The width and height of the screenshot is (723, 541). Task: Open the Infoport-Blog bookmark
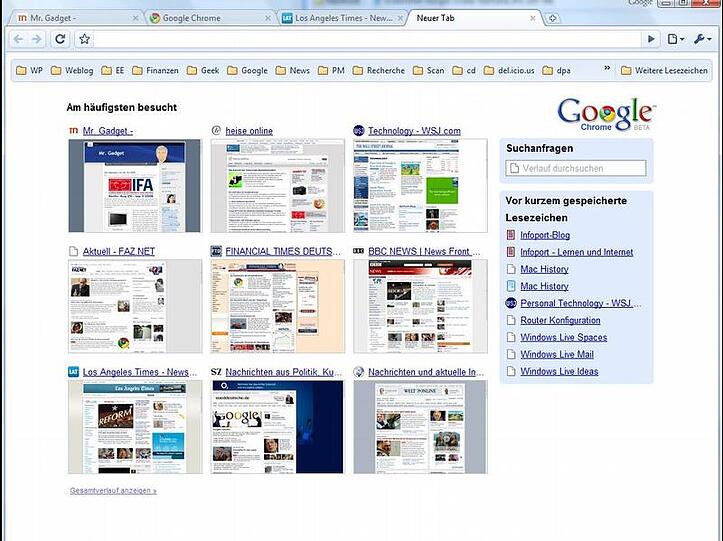545,235
